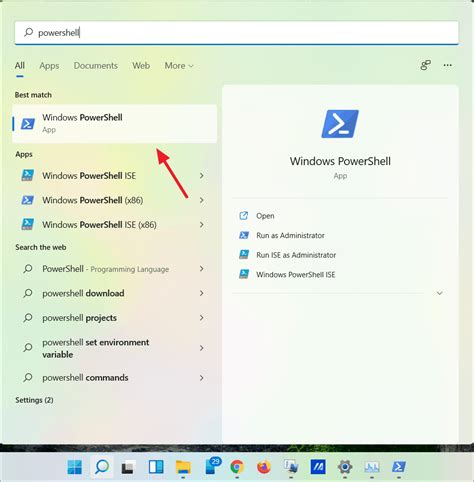Click the Run as Administrator shield icon
Viewport: 474px width, 482px height.
coord(244,235)
